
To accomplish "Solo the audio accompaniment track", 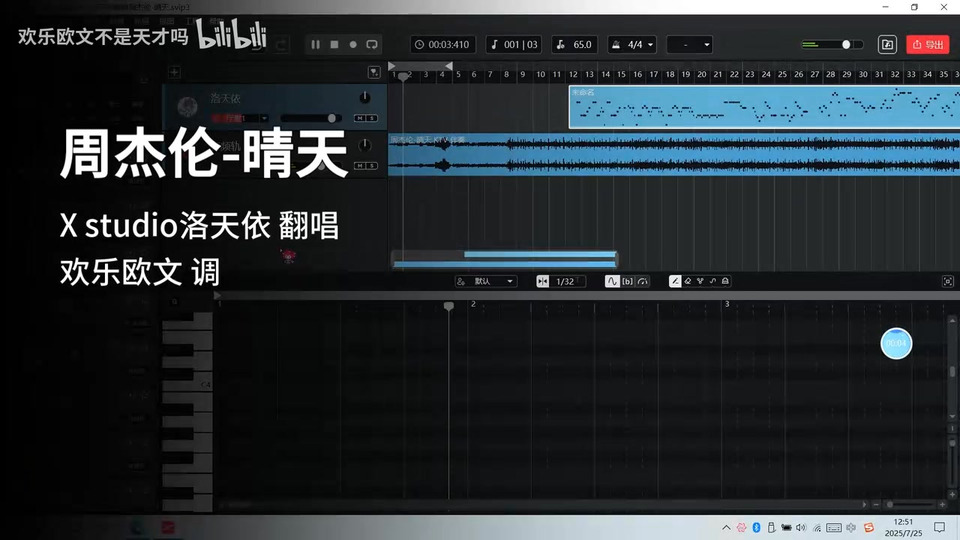I will pyautogui.click(x=372, y=166).
